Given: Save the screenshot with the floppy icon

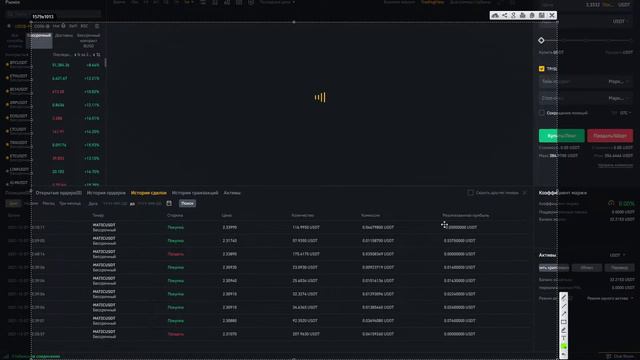Looking at the screenshot, I should tap(542, 15).
